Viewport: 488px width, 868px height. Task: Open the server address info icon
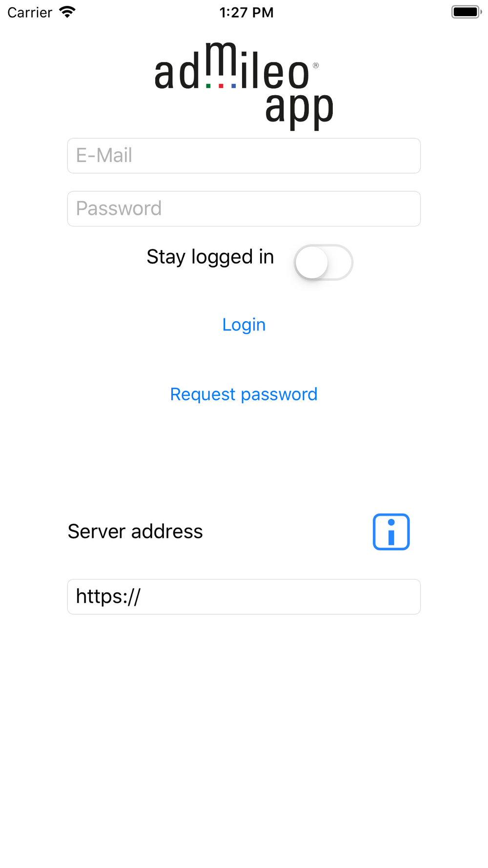pos(391,532)
